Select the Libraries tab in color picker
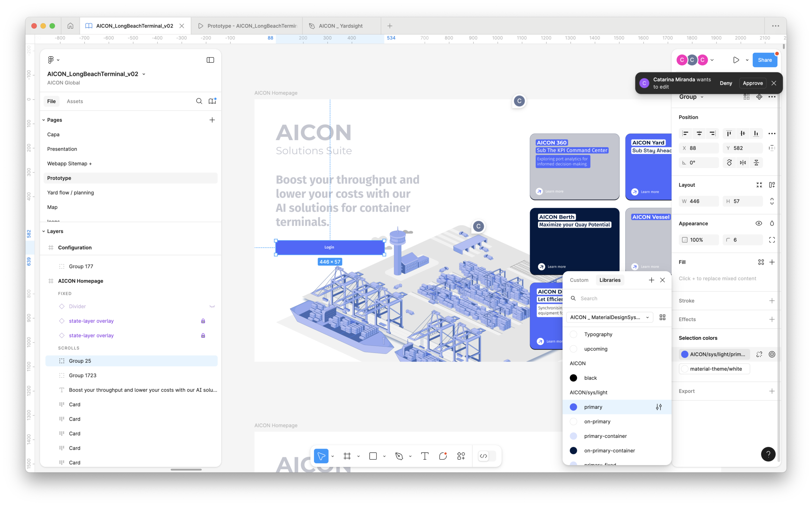 (x=610, y=280)
